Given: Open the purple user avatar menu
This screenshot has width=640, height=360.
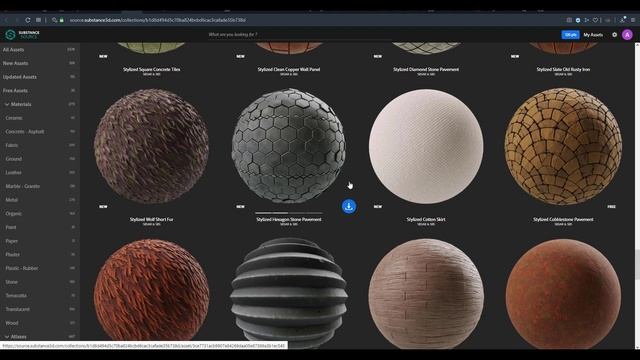Looking at the screenshot, I should (x=627, y=35).
